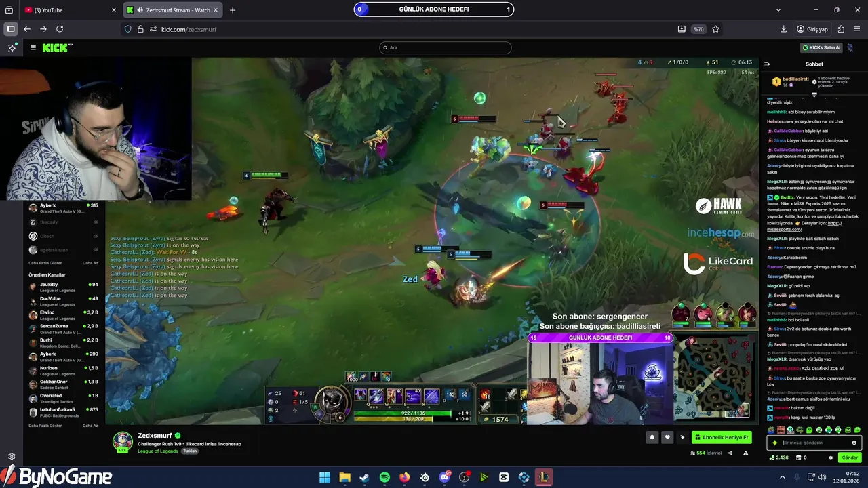Click the 2.436 channel points icon
The width and height of the screenshot is (868, 488).
779,457
